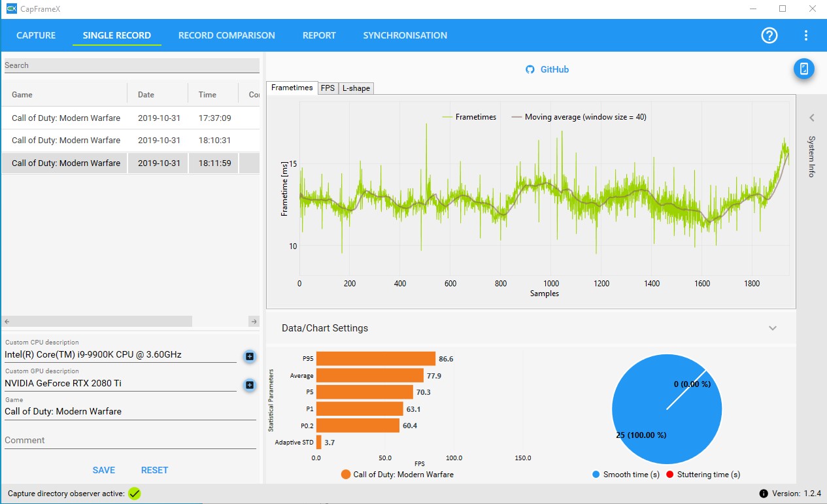Viewport: 827px width, 504px height.
Task: Click the plus button beside CPU description
Action: tap(250, 356)
